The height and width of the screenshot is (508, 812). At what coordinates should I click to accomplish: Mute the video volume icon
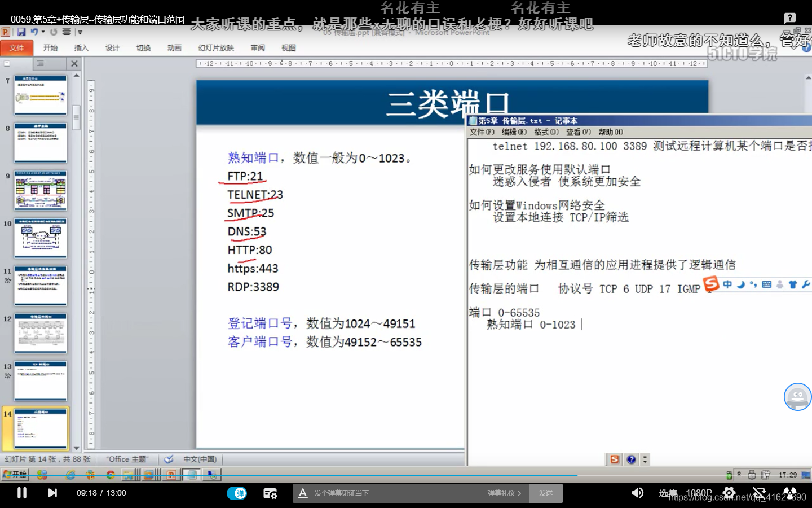coord(638,493)
